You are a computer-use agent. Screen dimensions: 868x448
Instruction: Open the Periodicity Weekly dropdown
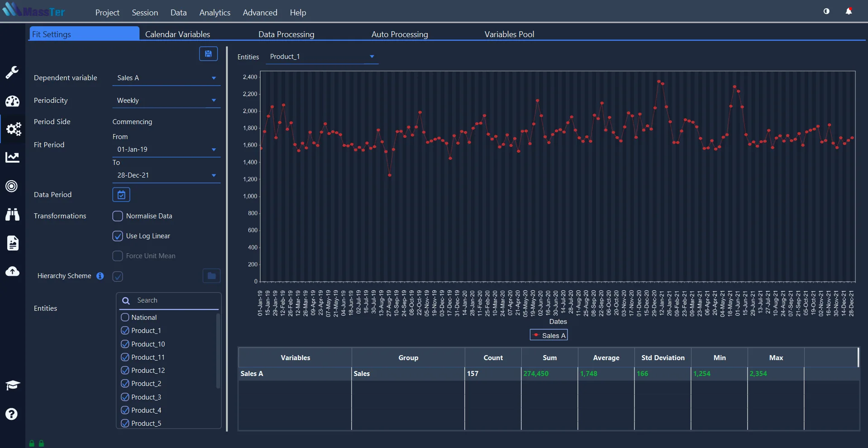point(166,101)
